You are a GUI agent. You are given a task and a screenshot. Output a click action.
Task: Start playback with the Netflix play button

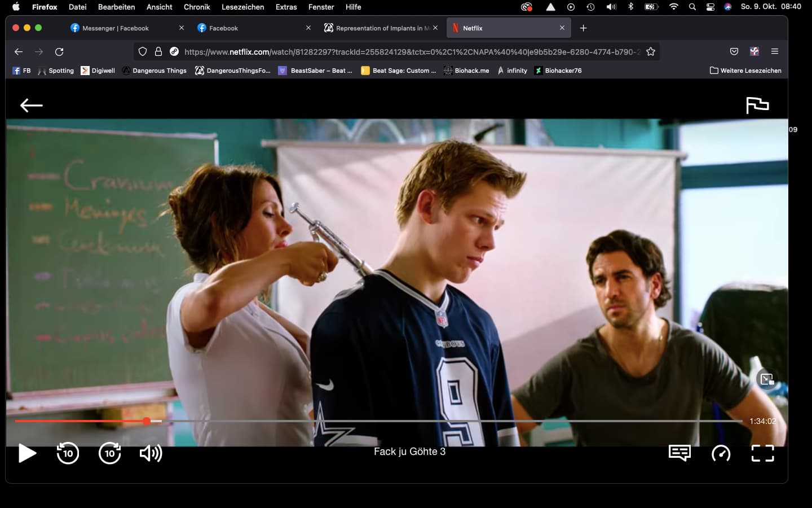27,453
